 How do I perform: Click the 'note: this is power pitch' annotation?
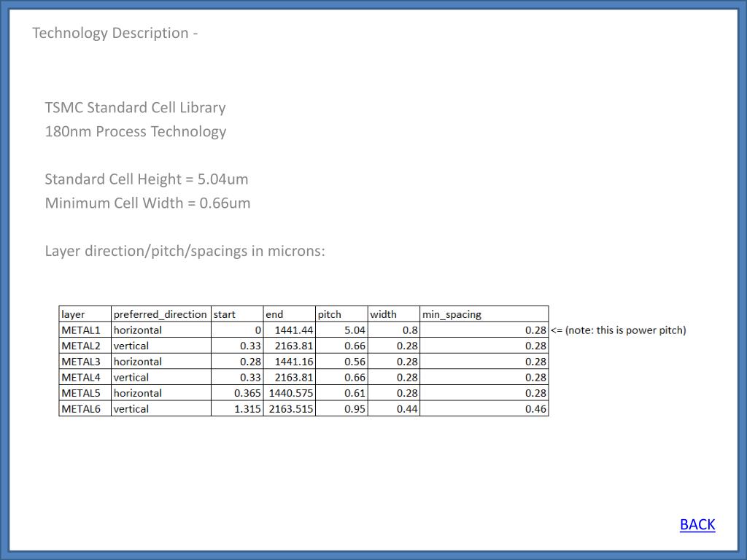(619, 330)
